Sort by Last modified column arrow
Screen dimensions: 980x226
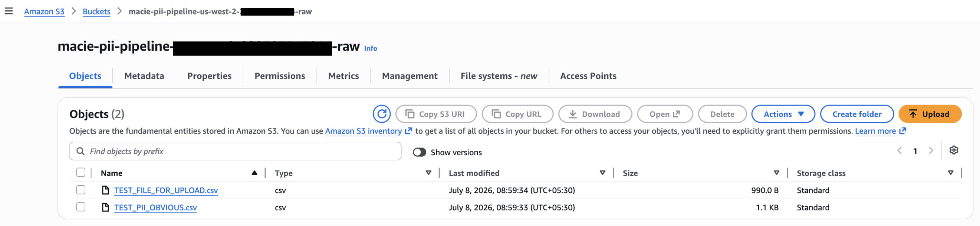tap(603, 173)
